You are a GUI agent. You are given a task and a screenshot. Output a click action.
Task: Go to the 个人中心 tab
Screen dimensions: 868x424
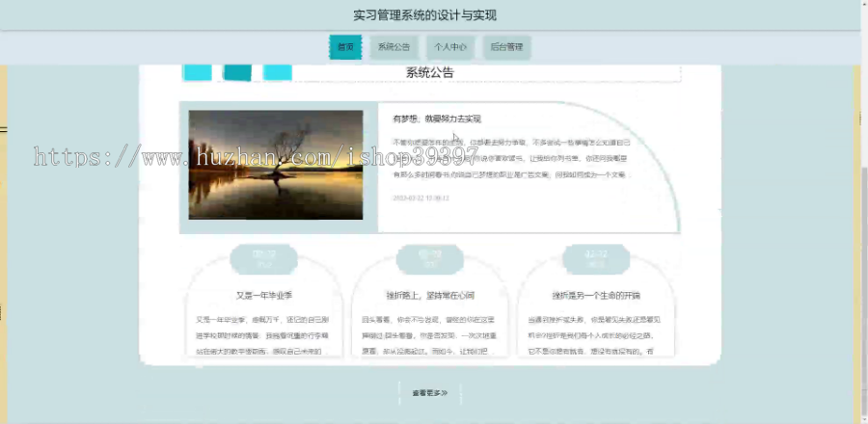click(450, 47)
